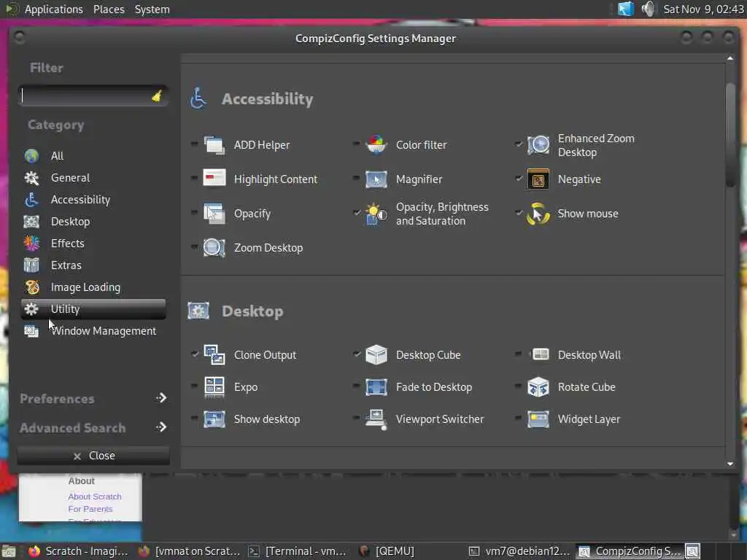Disable Opacity, Brightness and Saturation checkbox

click(357, 212)
